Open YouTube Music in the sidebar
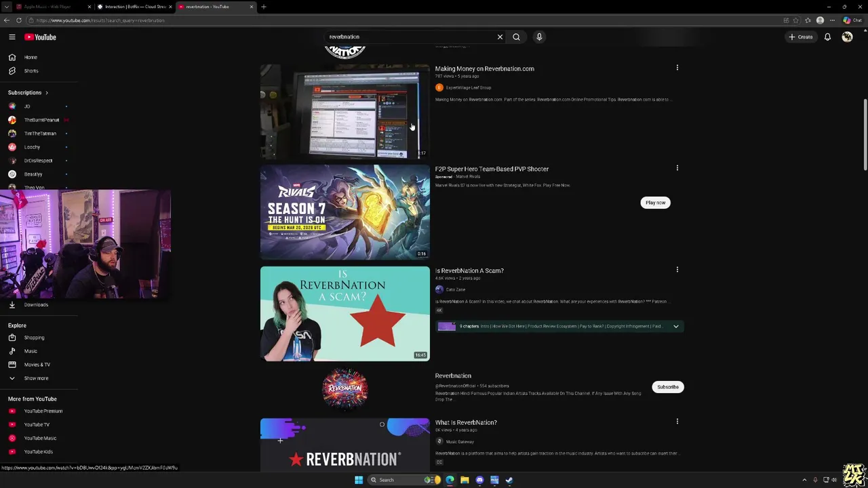 [x=39, y=438]
